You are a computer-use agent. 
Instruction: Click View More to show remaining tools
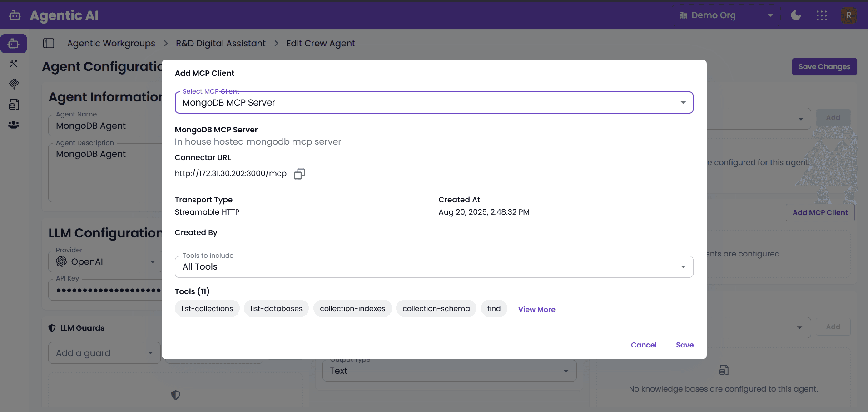click(x=536, y=309)
